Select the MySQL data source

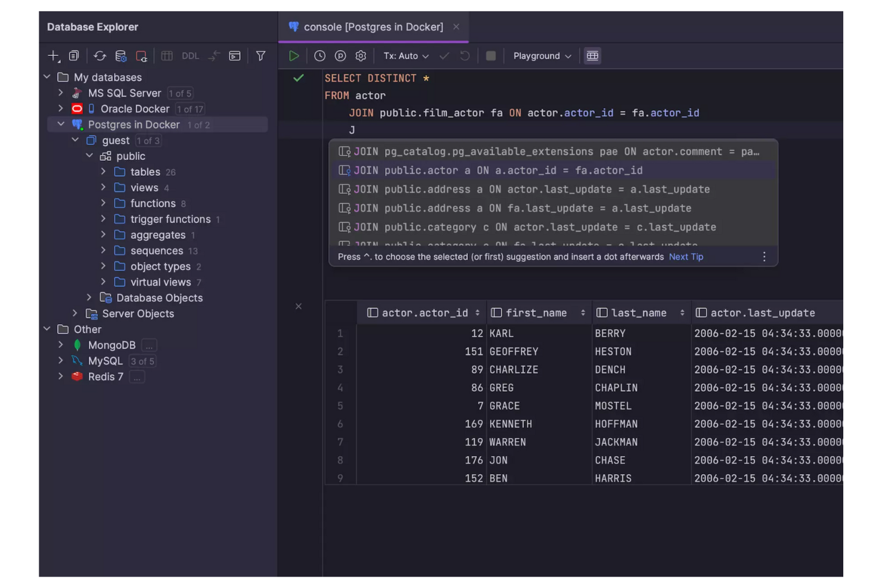pos(105,361)
